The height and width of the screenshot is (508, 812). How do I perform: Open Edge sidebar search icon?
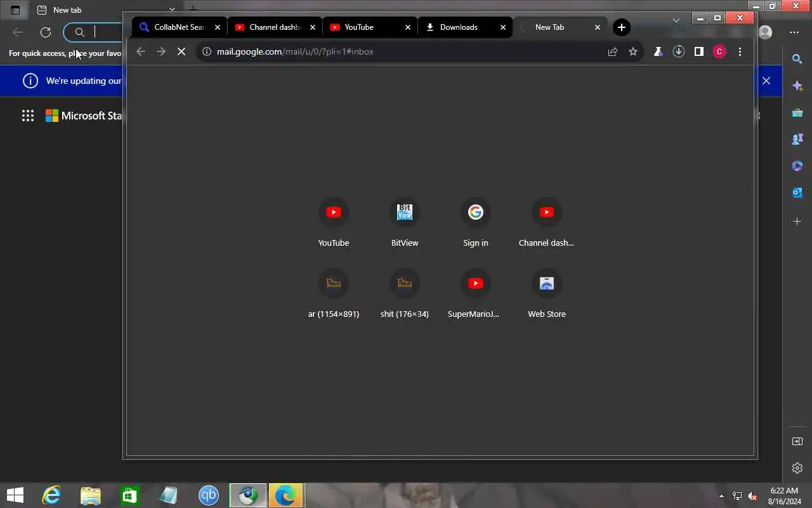click(797, 59)
